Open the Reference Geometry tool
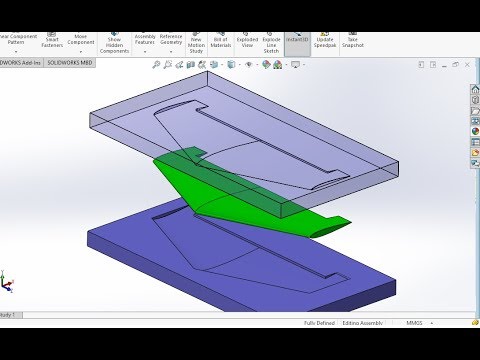 (171, 39)
